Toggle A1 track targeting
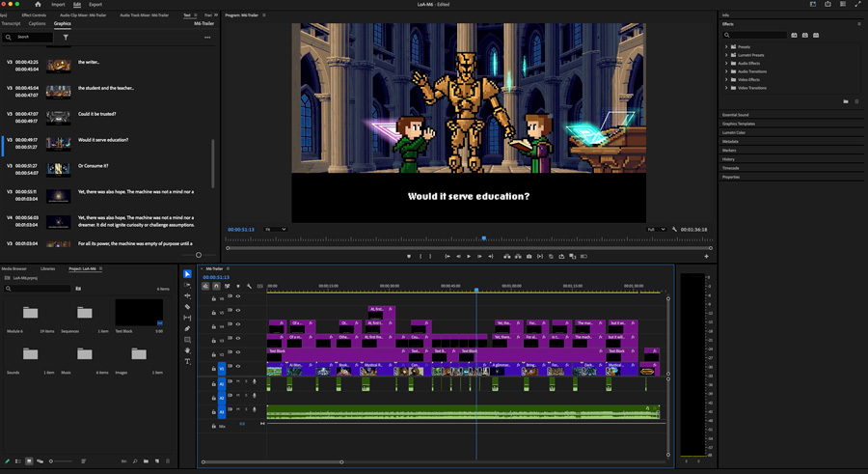Viewport: 868px width, 474px height. tap(222, 383)
